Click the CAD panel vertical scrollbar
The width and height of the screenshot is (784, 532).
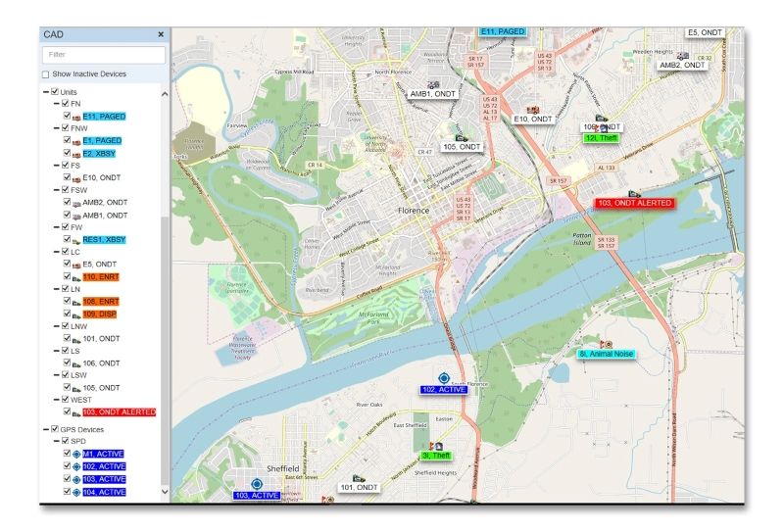(164, 294)
